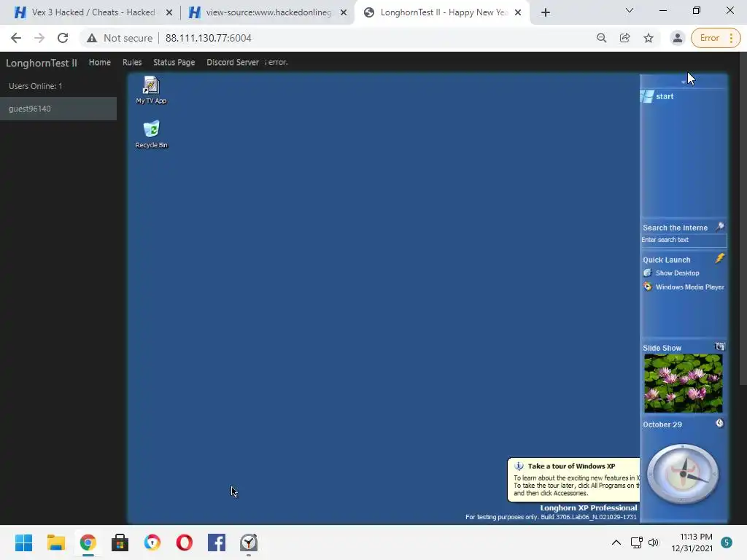The width and height of the screenshot is (747, 560).
Task: Open the browser zoom magnifier icon
Action: [x=602, y=38]
